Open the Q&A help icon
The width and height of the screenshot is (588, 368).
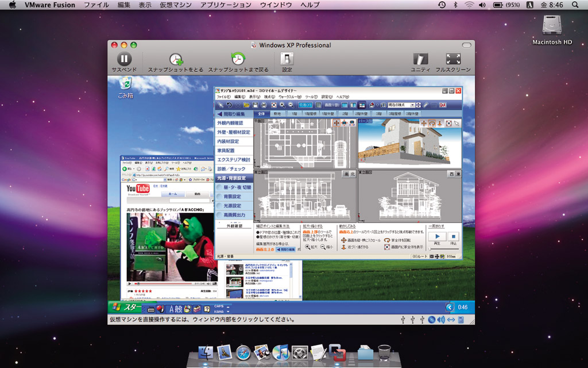443,105
